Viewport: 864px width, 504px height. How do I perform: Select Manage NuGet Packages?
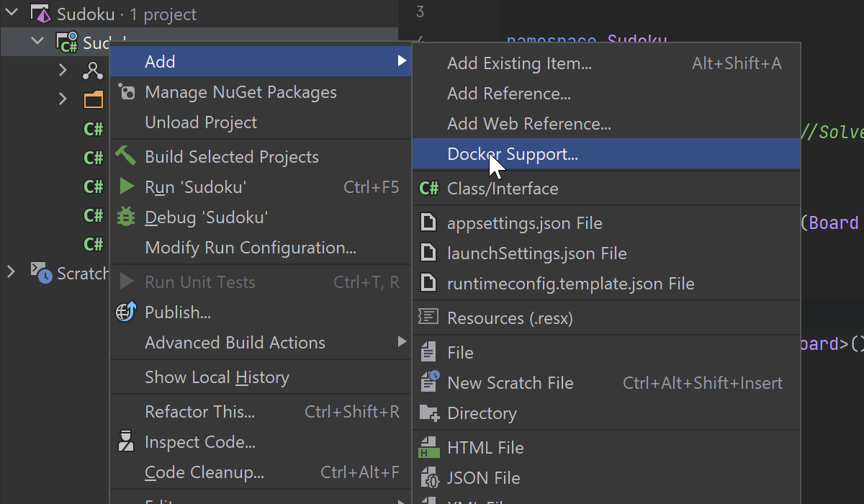click(261, 92)
